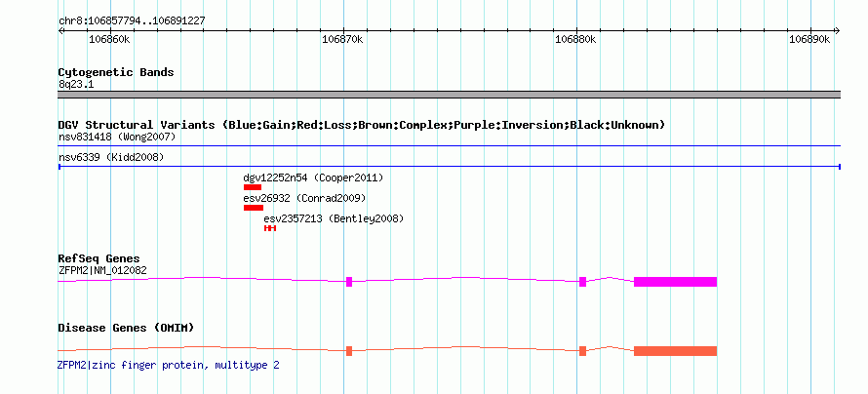The image size is (868, 394).
Task: Select the DGV Structural Variants track title
Action: pyautogui.click(x=362, y=125)
